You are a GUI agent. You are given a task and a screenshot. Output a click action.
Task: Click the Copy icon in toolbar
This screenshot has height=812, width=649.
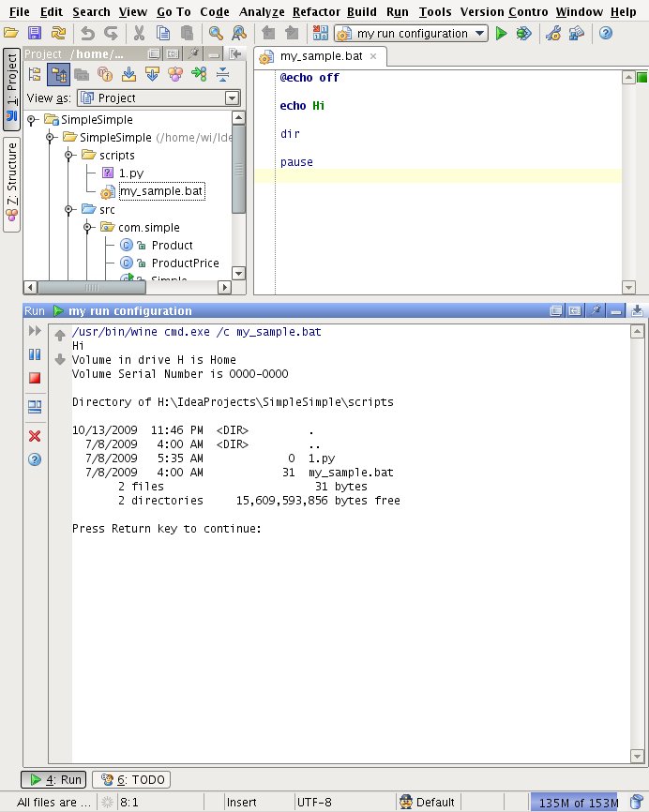click(x=163, y=34)
